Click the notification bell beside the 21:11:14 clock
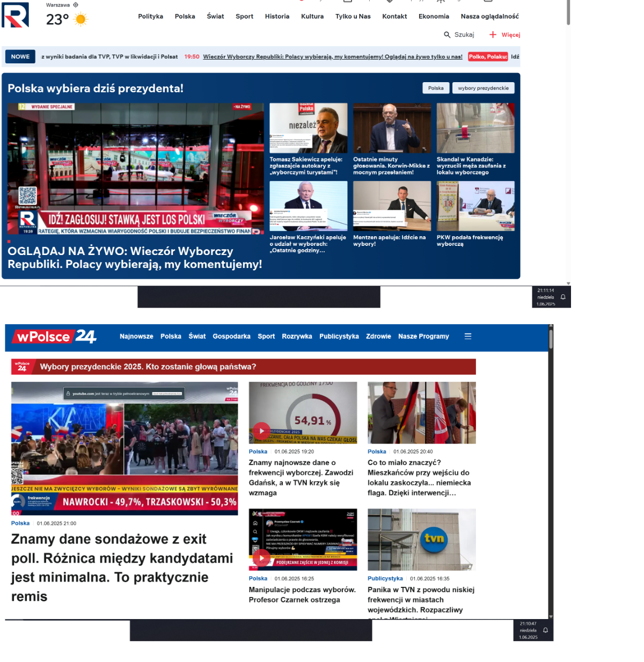The width and height of the screenshot is (644, 662). [x=563, y=297]
